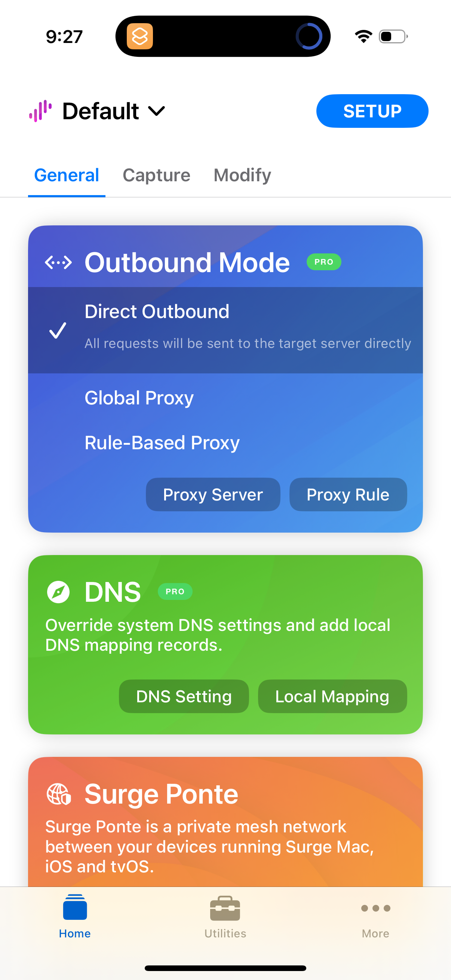Tap the spinning activity ring in Dynamic Island
Screen dimensions: 451x980
point(309,36)
